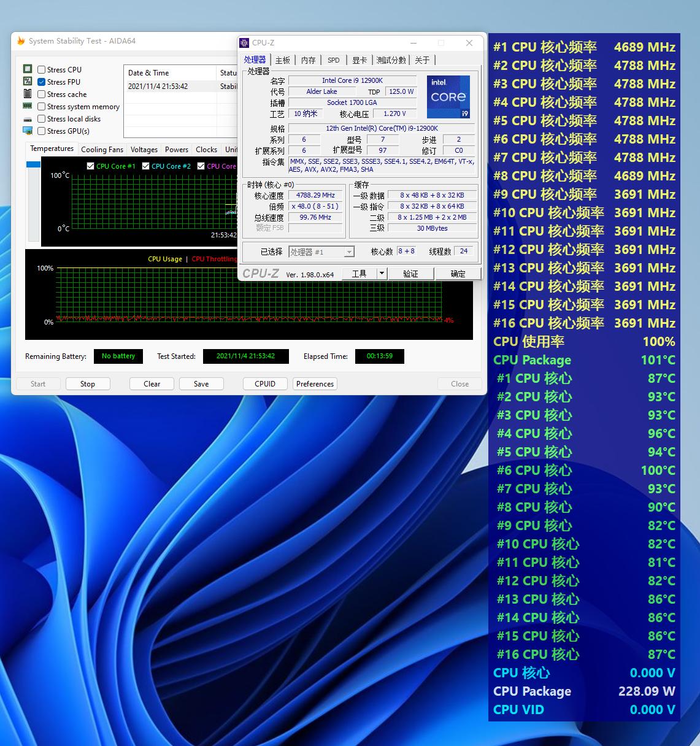Open the processor selection dropdown in CPU-Z

click(x=348, y=252)
